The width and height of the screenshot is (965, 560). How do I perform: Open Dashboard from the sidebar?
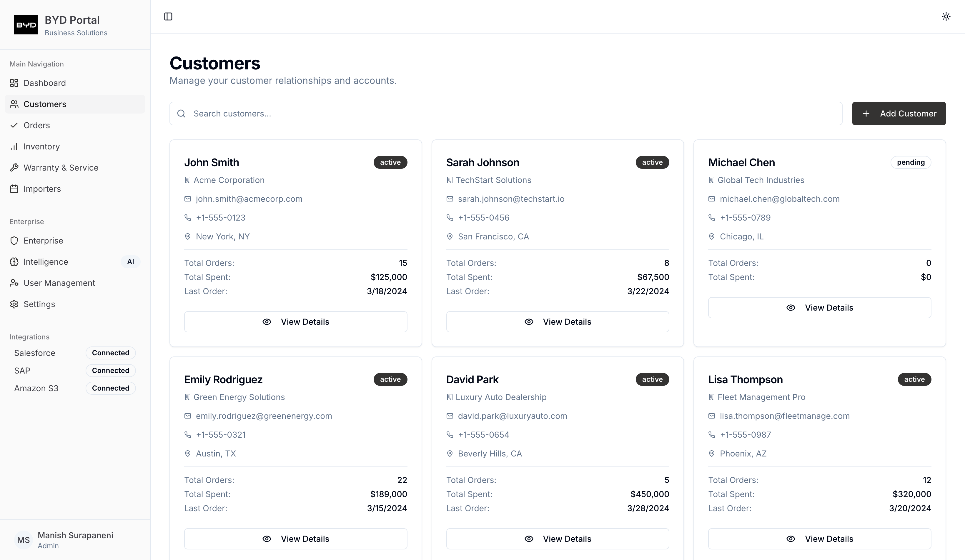click(75, 83)
